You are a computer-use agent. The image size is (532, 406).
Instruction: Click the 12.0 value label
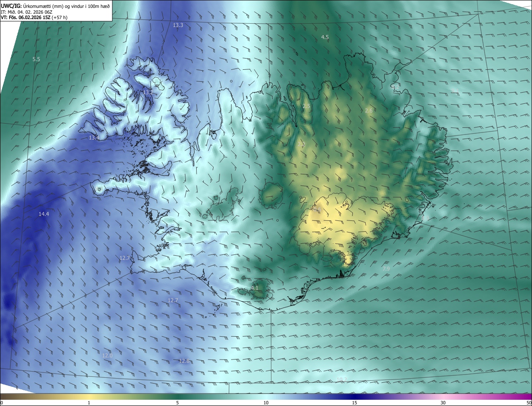tap(107, 355)
